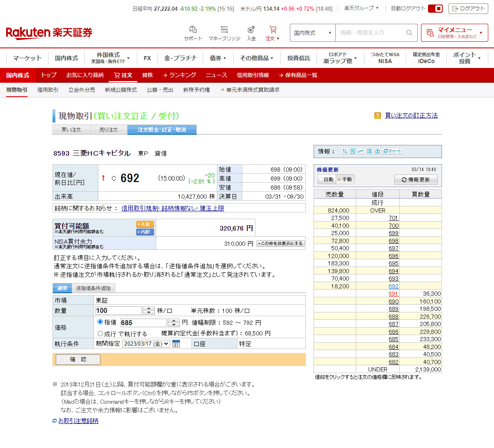Viewport: 494px width, 448px height.
Task: Switch to 逆指値条件追加 tab
Action: (x=93, y=288)
